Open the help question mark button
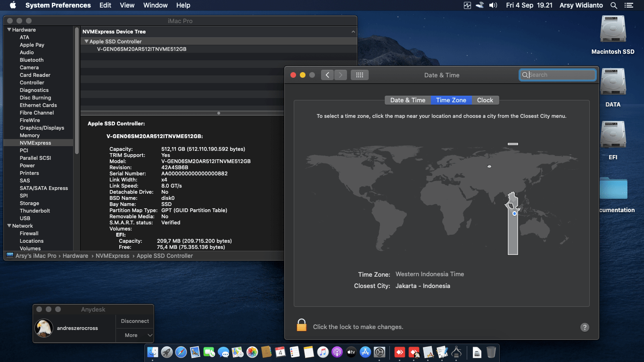Viewport: 644px width, 362px height. (x=585, y=327)
